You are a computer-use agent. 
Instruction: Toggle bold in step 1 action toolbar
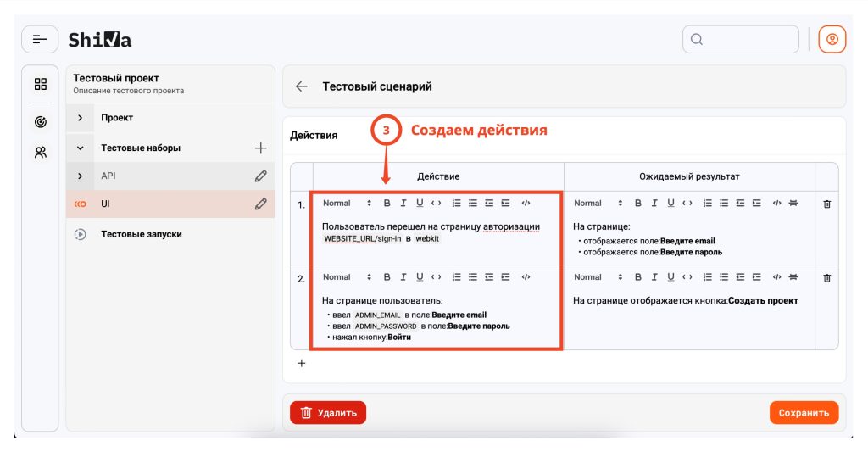pyautogui.click(x=387, y=204)
